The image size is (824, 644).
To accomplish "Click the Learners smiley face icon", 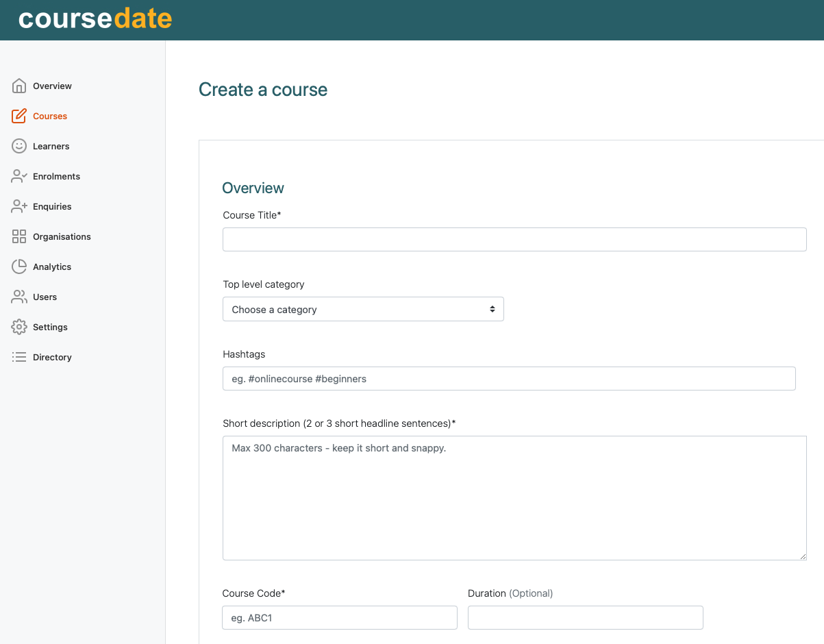I will (x=19, y=146).
